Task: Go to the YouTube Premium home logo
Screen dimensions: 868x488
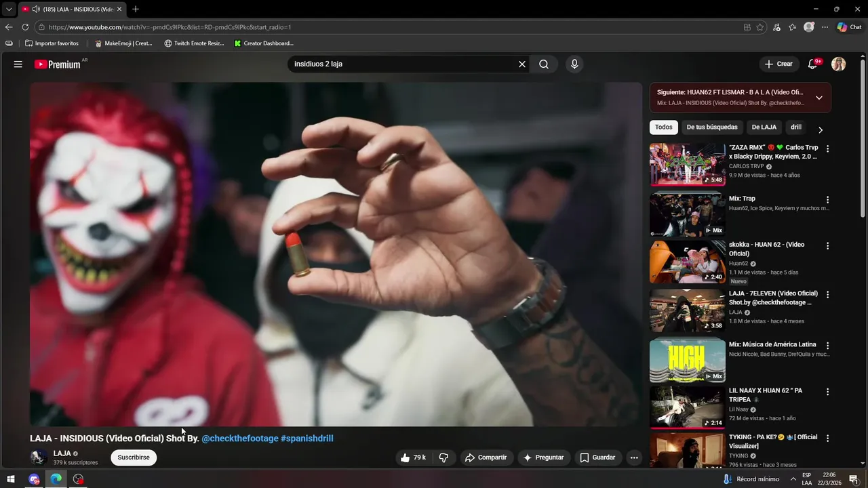Action: (58, 64)
